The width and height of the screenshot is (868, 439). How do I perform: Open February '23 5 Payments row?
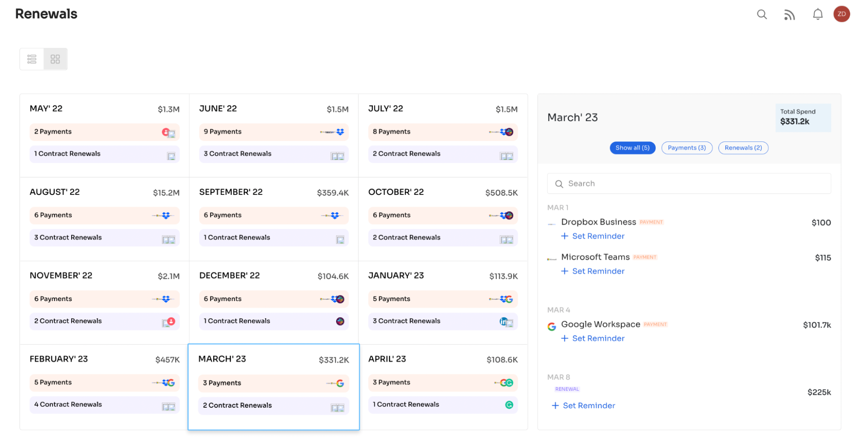pos(104,383)
